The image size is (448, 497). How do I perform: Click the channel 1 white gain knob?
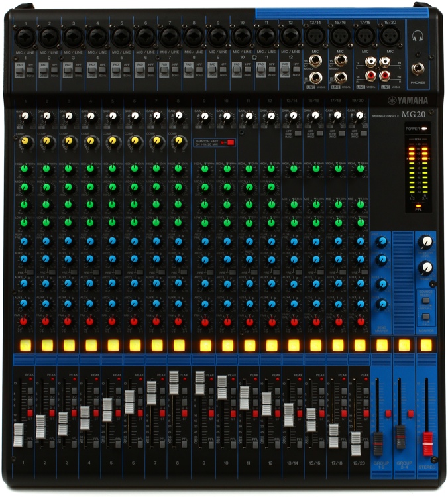[x=25, y=115]
